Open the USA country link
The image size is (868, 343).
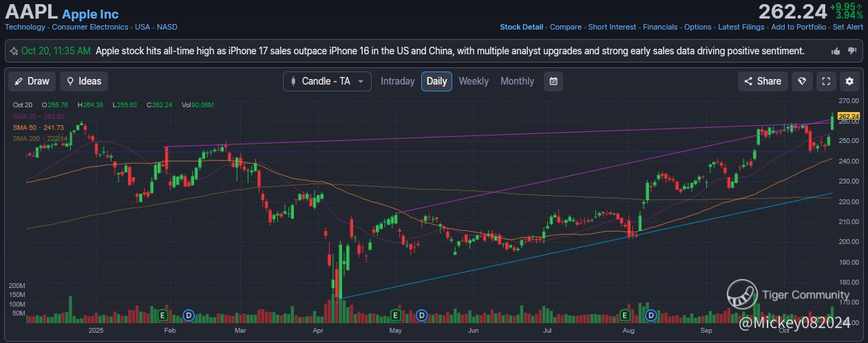click(x=142, y=27)
